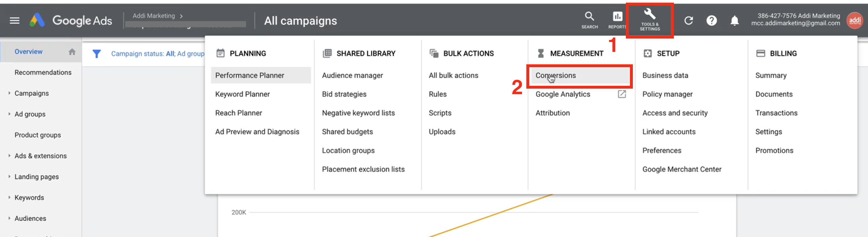Click the Addi Marketing account breadcrumb
The image size is (868, 237).
pos(154,16)
